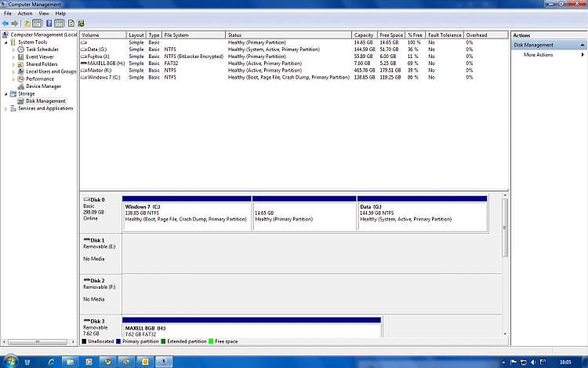Open the Action menu
Viewport: 588px width, 368px height.
25,13
